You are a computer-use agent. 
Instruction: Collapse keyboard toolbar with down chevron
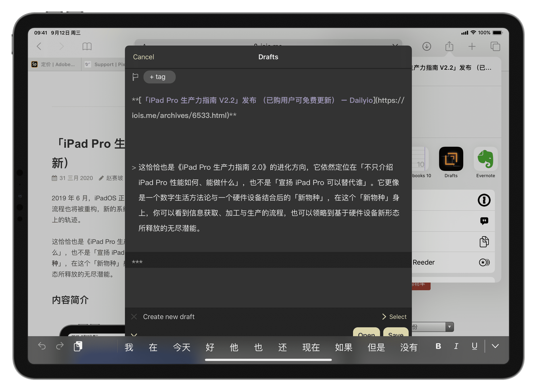[495, 347]
